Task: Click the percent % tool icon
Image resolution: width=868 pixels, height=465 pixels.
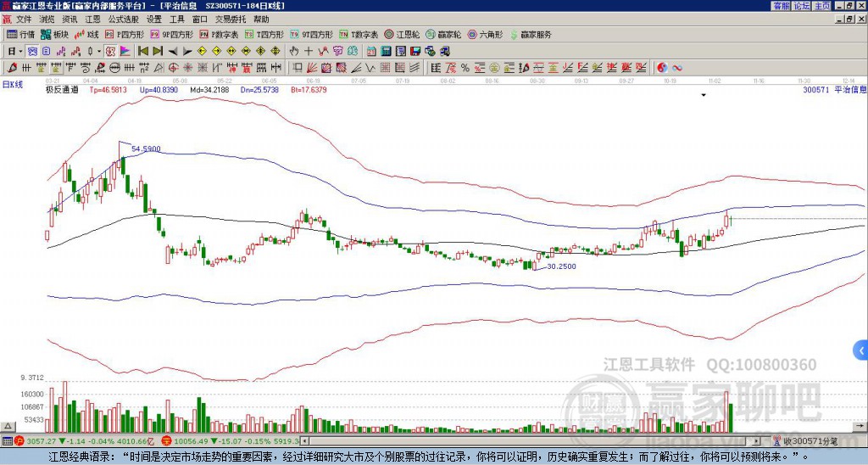Action: pyautogui.click(x=465, y=68)
